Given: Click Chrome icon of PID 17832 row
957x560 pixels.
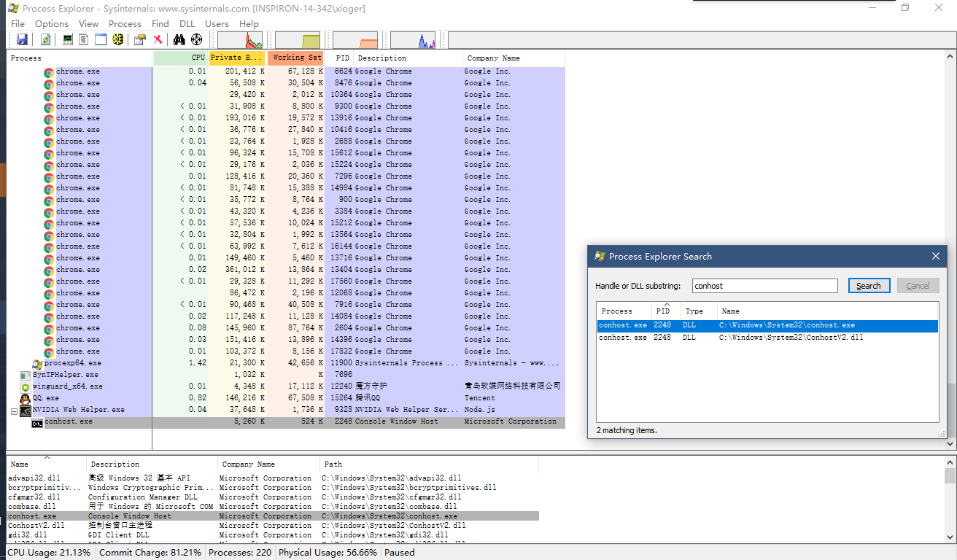Looking at the screenshot, I should 49,351.
